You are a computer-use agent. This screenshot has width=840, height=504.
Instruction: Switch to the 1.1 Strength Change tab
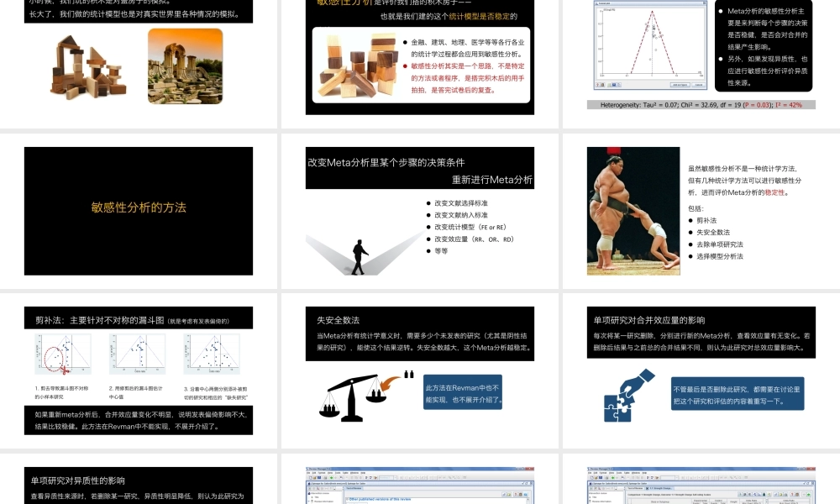tap(660, 488)
